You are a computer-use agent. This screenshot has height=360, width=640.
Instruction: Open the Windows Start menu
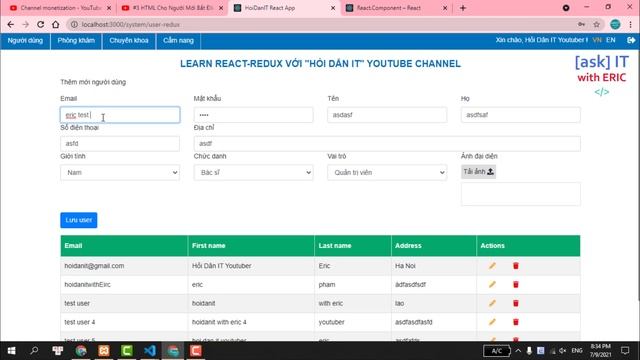pyautogui.click(x=11, y=351)
